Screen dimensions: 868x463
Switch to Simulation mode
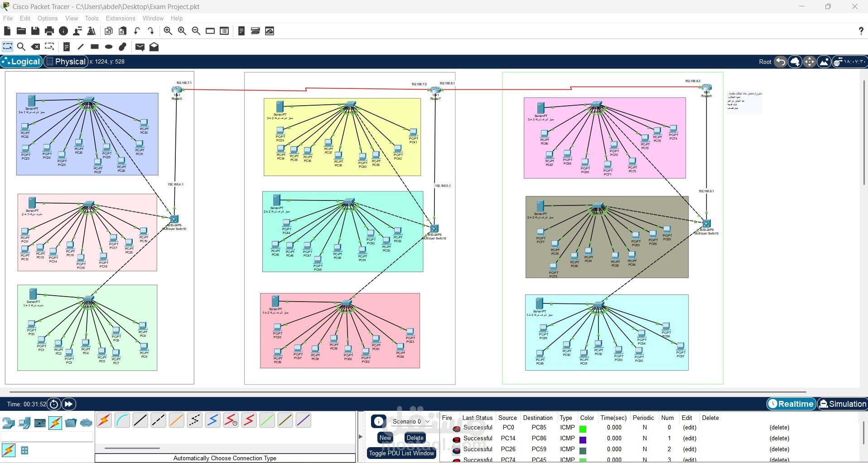pyautogui.click(x=843, y=404)
